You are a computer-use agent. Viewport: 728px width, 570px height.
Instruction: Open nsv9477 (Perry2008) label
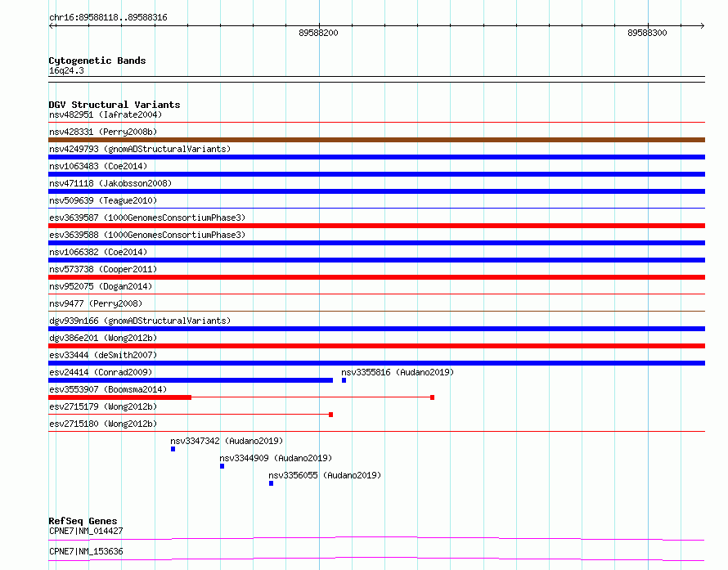96,303
